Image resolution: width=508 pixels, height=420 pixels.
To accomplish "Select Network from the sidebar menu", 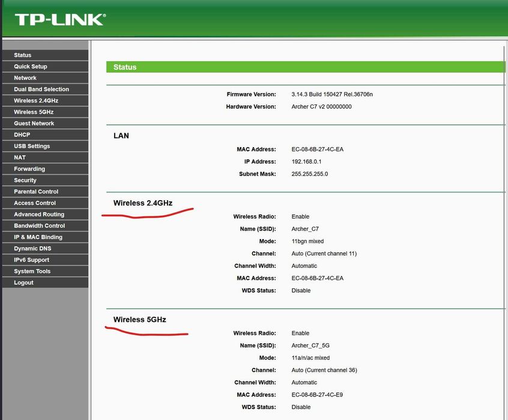I will pos(45,78).
